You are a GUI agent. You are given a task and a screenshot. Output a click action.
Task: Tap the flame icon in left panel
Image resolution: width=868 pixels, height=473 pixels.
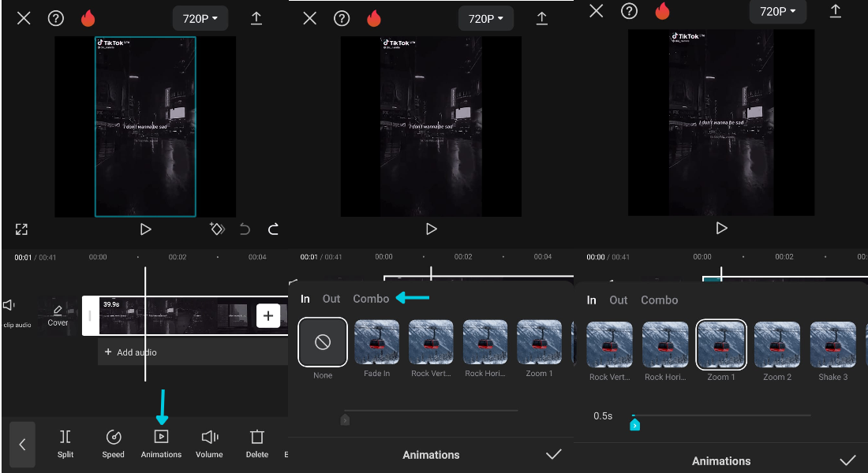pyautogui.click(x=88, y=18)
